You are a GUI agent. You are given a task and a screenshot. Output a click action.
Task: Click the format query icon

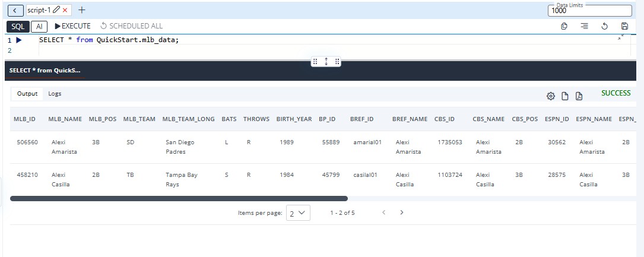tap(585, 26)
